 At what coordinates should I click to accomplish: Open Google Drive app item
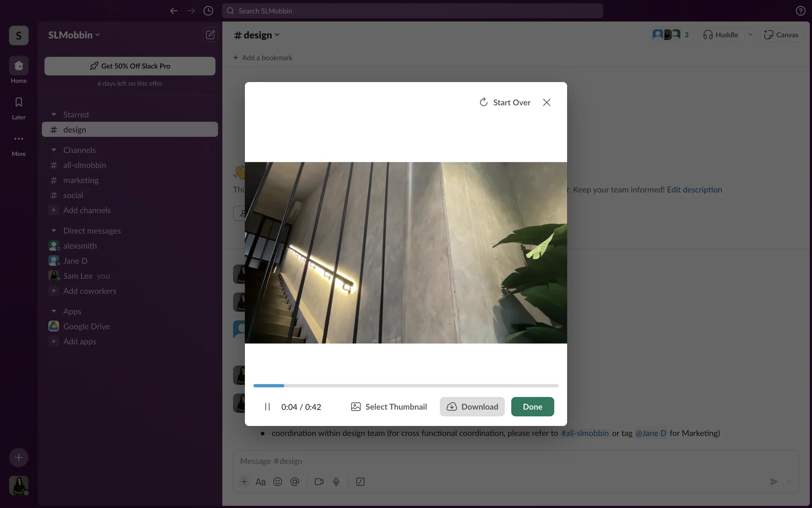click(x=86, y=326)
